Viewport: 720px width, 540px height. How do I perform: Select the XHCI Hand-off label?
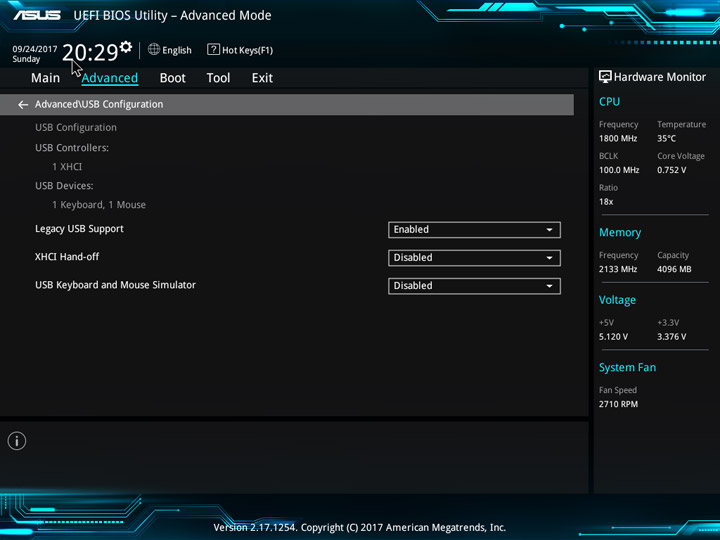click(67, 257)
